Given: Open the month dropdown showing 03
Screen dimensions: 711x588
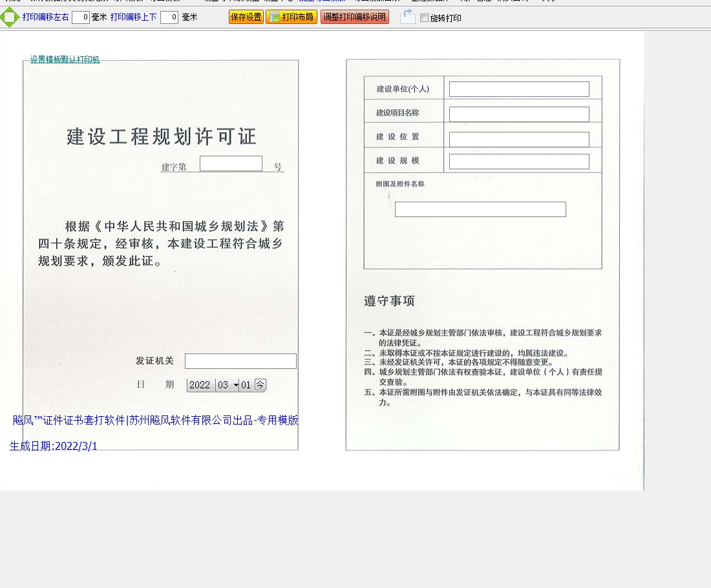Looking at the screenshot, I should click(228, 385).
